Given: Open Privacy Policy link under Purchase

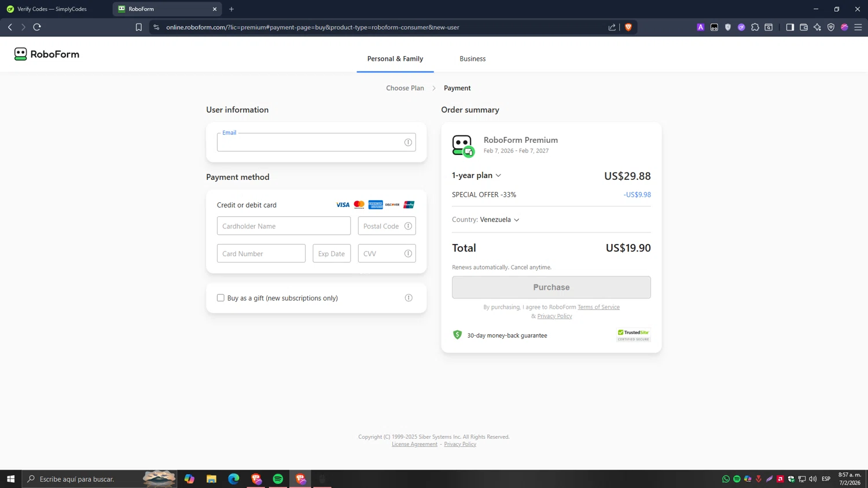Looking at the screenshot, I should click(x=554, y=316).
